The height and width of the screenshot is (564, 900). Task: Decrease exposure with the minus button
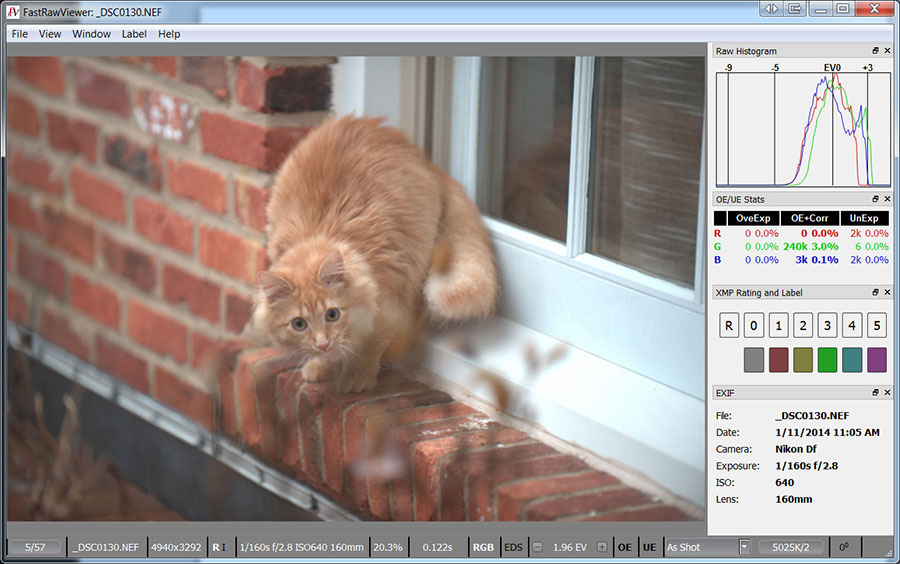[537, 547]
